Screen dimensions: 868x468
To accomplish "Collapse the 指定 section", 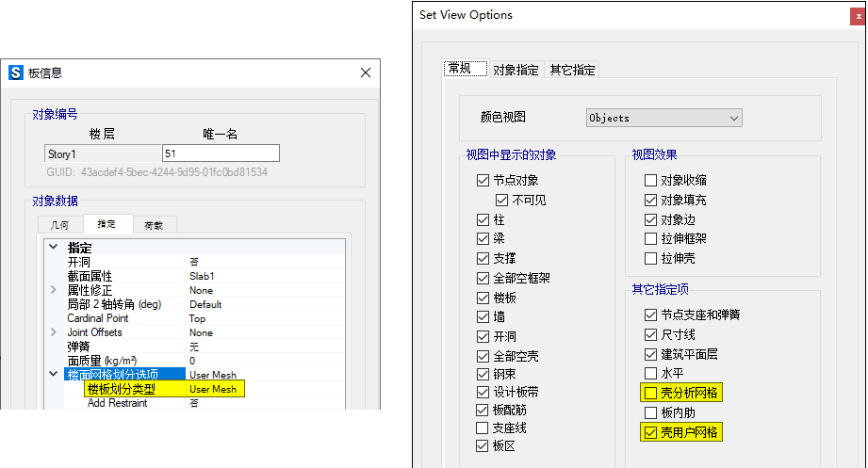I will coord(54,248).
